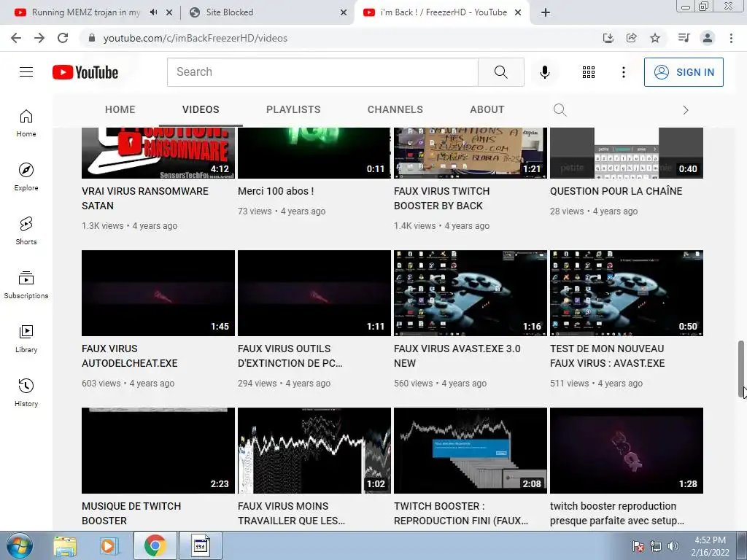Open a new browser tab

546,12
